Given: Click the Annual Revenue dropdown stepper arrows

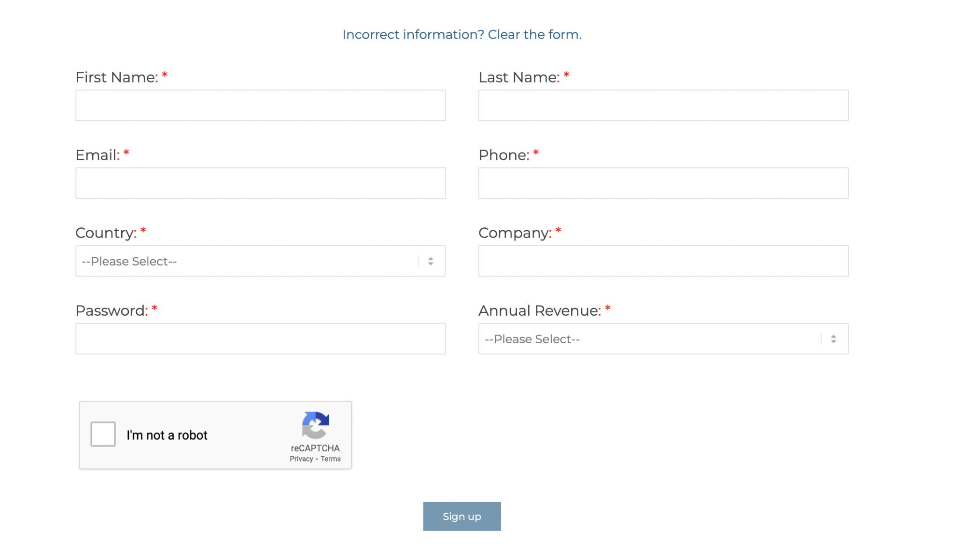Looking at the screenshot, I should pyautogui.click(x=834, y=338).
